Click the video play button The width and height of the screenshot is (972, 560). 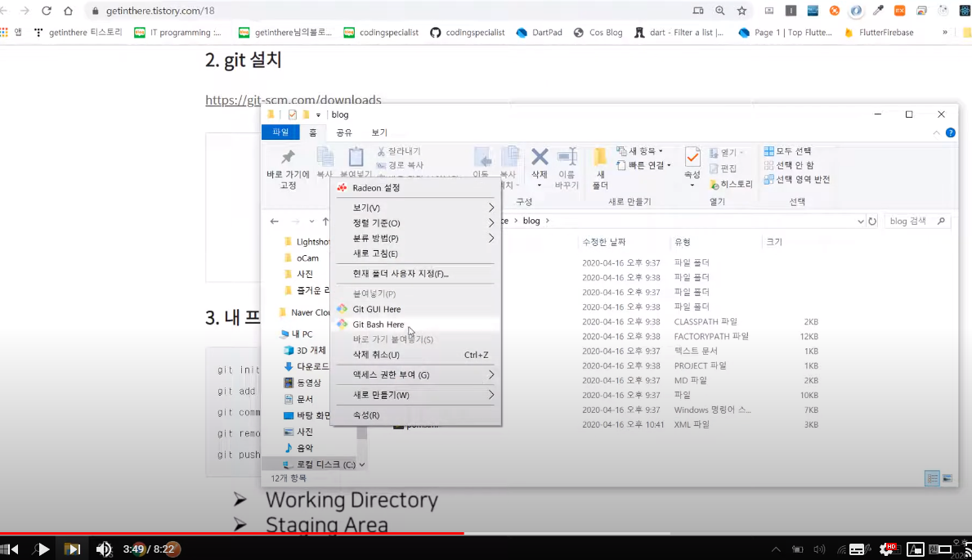coord(43,549)
